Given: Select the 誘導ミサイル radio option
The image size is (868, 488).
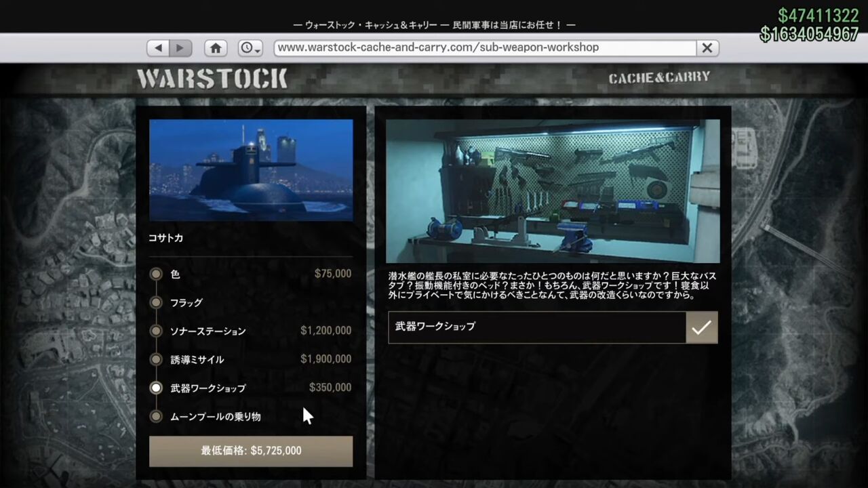Looking at the screenshot, I should click(156, 359).
